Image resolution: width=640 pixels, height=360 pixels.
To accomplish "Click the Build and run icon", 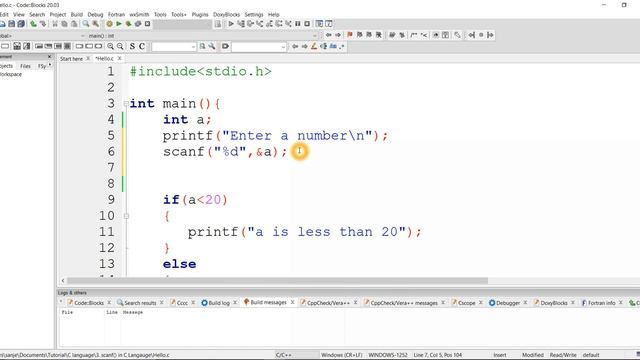I will point(129,24).
